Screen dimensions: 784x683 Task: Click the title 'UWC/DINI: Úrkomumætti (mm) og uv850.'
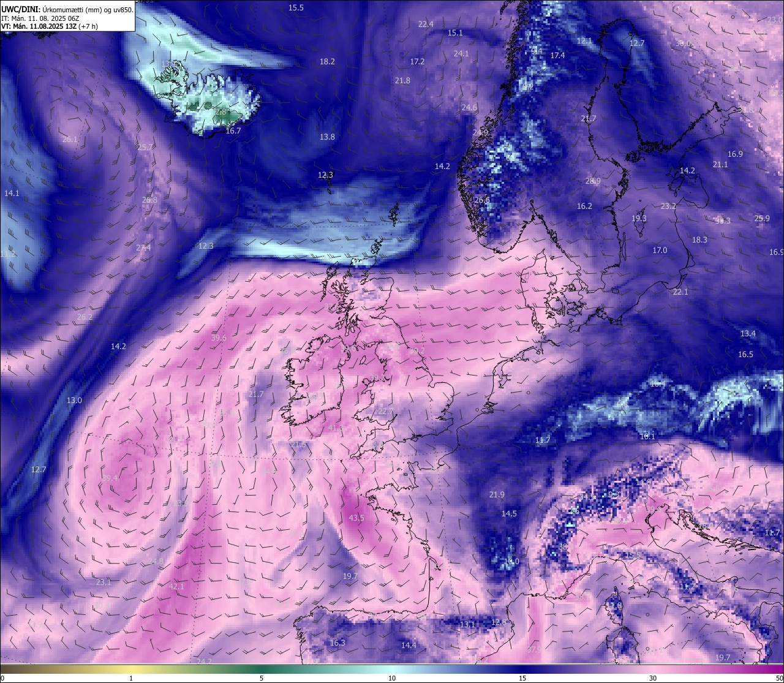[x=67, y=10]
